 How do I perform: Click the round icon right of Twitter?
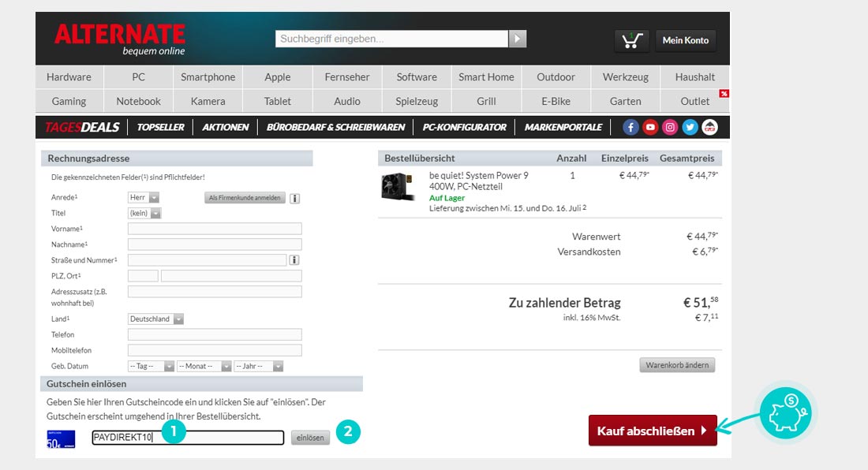(x=709, y=127)
